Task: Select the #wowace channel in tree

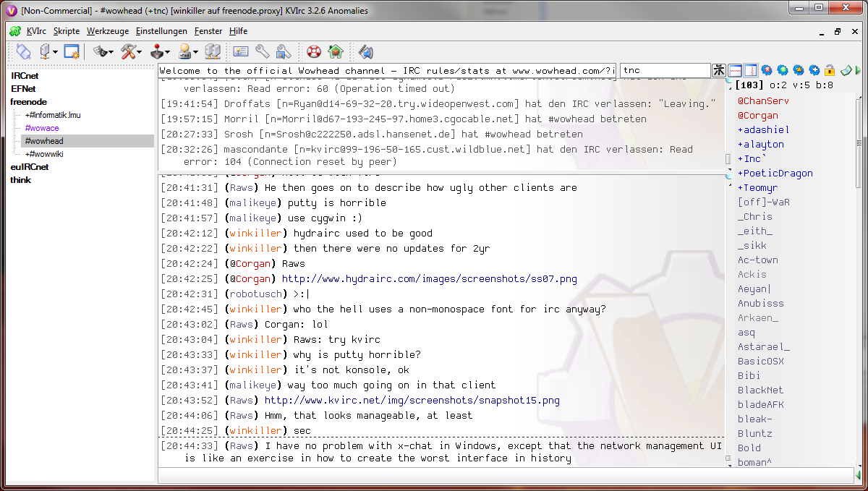Action: (42, 128)
